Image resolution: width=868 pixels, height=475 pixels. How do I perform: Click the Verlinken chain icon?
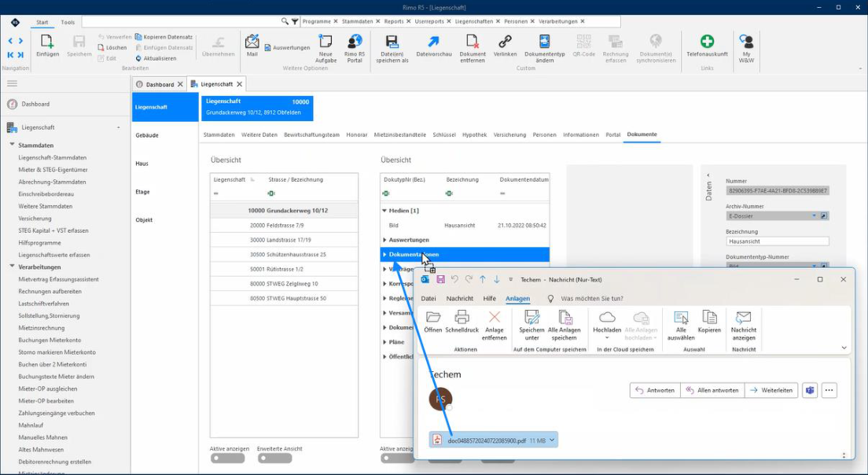click(x=505, y=42)
